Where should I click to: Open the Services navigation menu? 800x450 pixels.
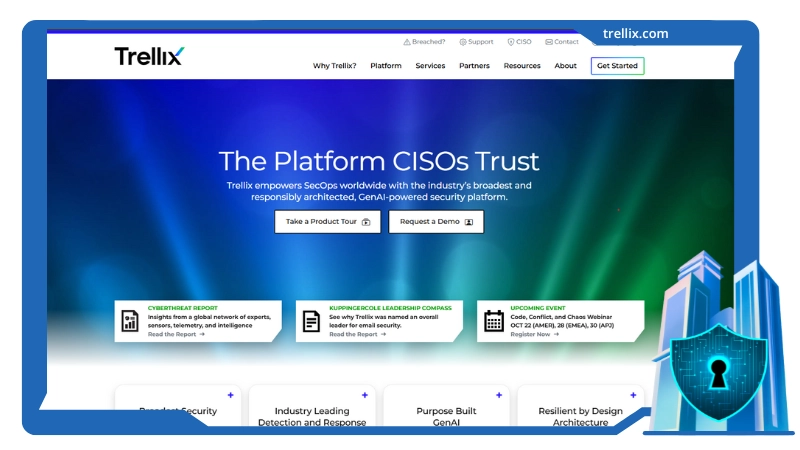(430, 66)
